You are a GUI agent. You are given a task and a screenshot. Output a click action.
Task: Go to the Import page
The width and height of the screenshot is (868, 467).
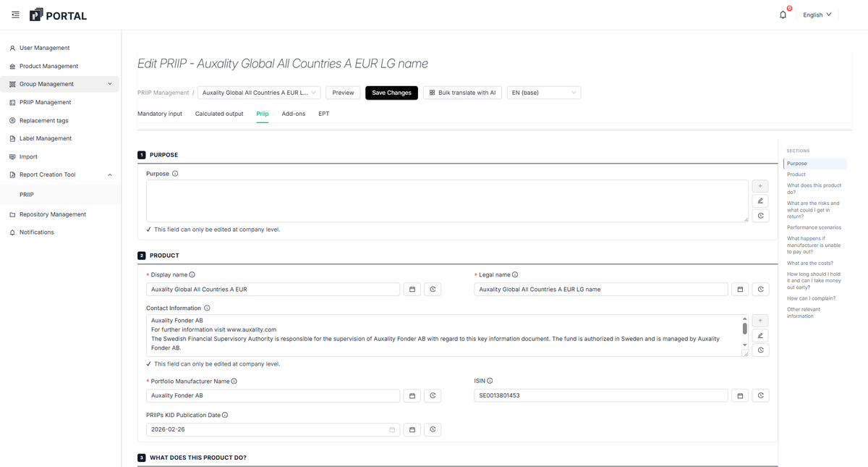pyautogui.click(x=28, y=156)
